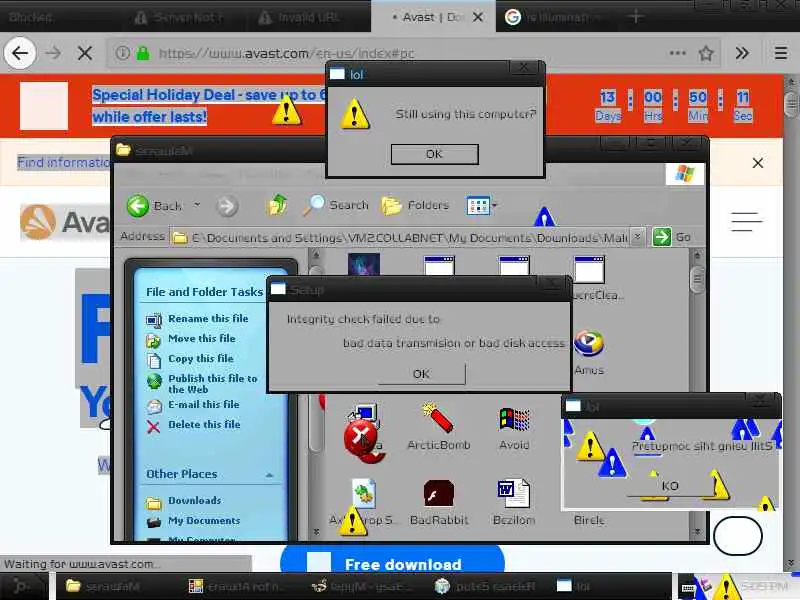Expand the browser toolbar overflow chevrons
800x600 pixels.
coord(742,53)
